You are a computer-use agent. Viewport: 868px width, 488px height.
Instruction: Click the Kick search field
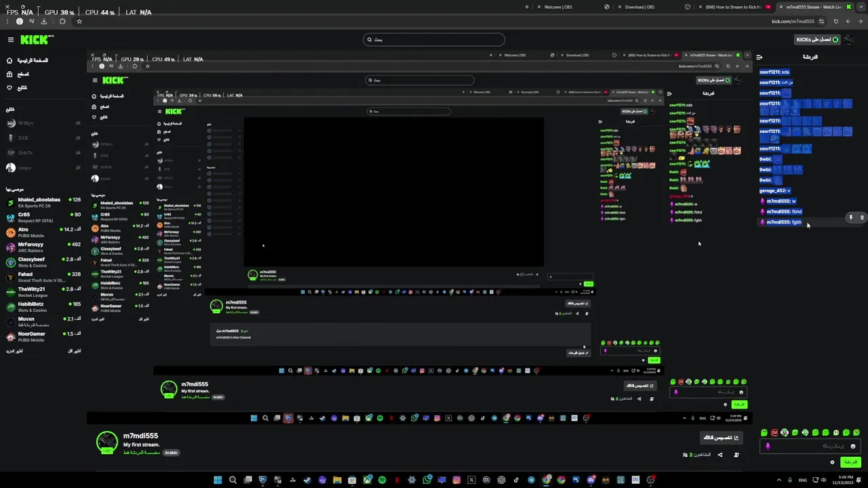(x=434, y=39)
